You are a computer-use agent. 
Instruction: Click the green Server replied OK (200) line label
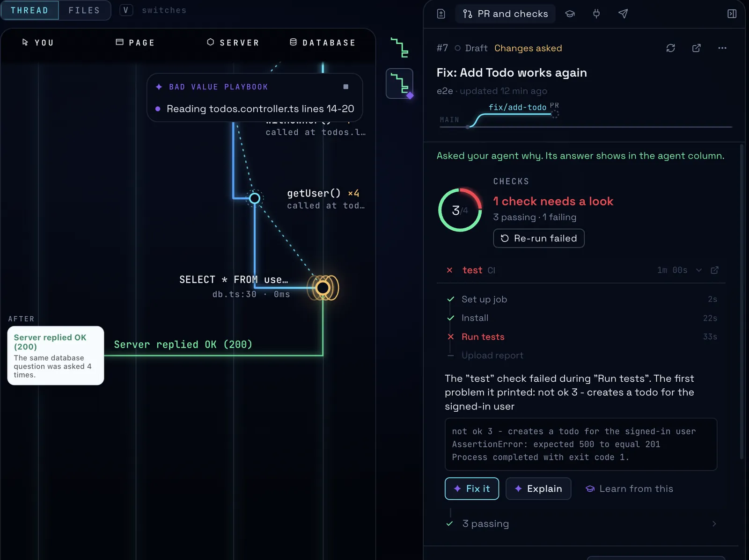[x=183, y=345]
